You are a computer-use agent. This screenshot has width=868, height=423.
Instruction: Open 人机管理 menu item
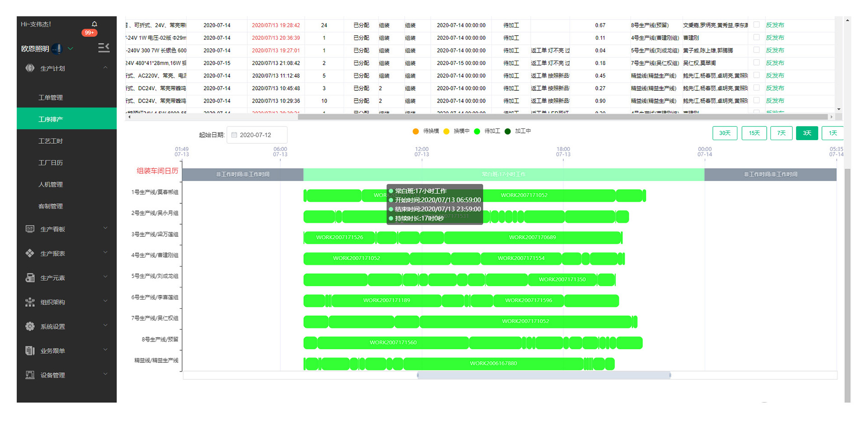66,184
